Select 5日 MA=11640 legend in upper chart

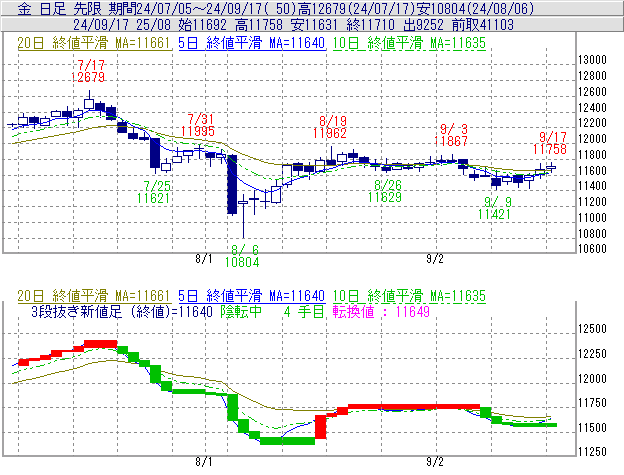[252, 43]
